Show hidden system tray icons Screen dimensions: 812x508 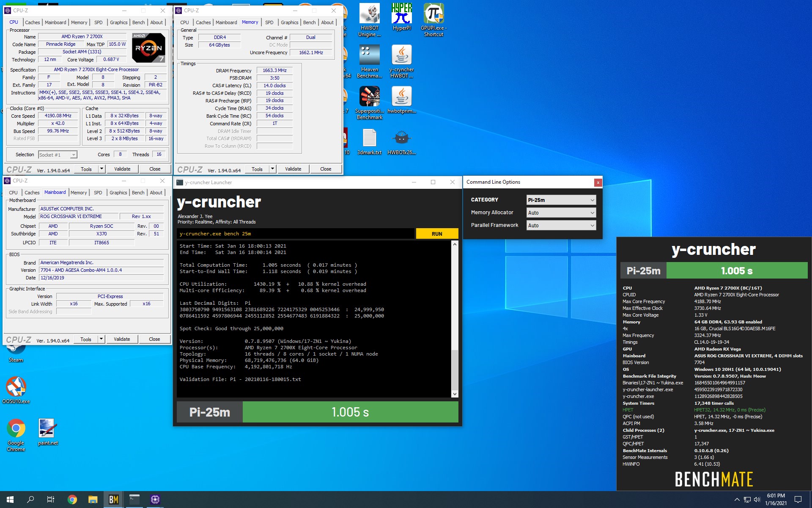tap(737, 500)
